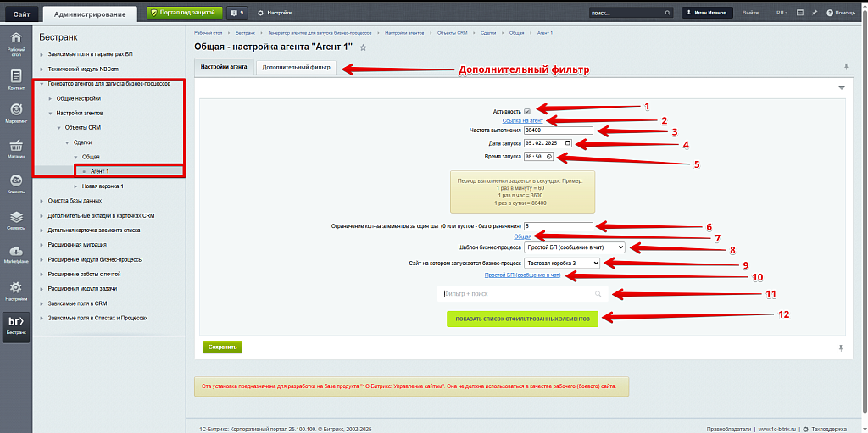Screen dimensions: 868x433
Task: Go to the Магазин sidebar icon
Action: click(16, 148)
